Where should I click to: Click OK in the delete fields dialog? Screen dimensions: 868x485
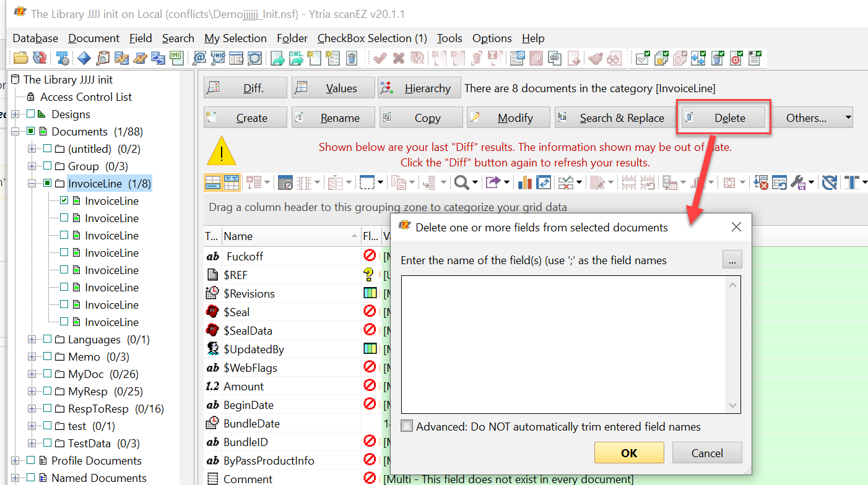[628, 453]
